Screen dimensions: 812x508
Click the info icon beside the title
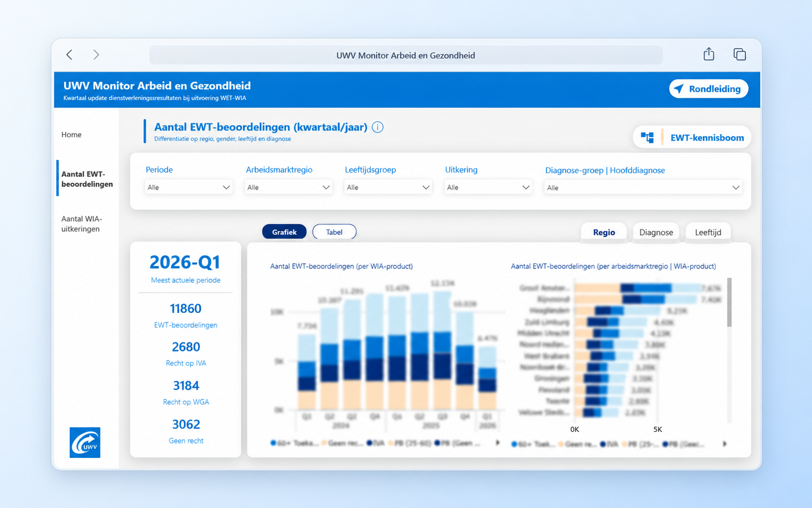click(x=378, y=127)
